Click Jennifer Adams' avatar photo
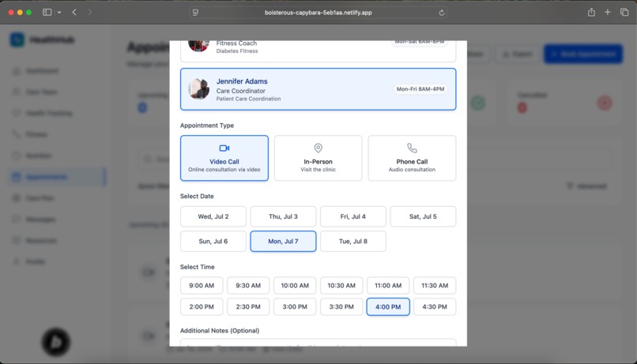This screenshot has width=637, height=364. (x=199, y=89)
